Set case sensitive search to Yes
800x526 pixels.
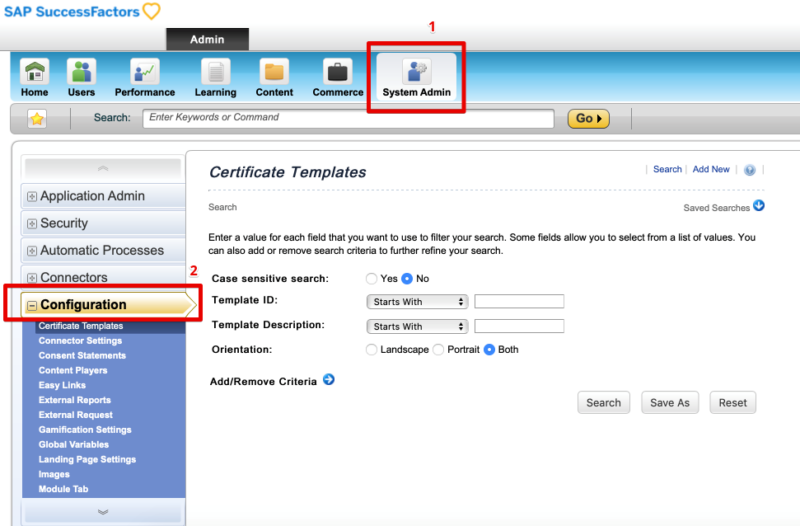pyautogui.click(x=372, y=279)
